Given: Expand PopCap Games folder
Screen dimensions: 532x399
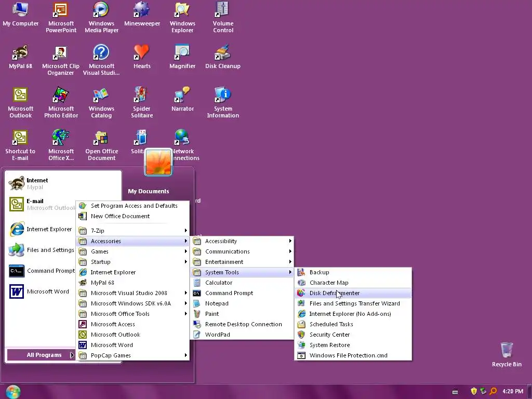Looking at the screenshot, I should click(132, 355).
